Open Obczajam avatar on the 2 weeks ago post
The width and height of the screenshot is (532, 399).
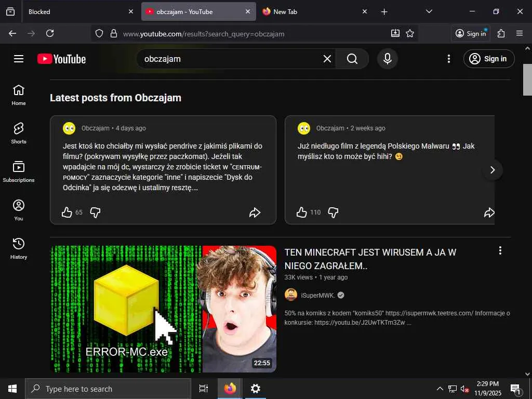coord(304,128)
